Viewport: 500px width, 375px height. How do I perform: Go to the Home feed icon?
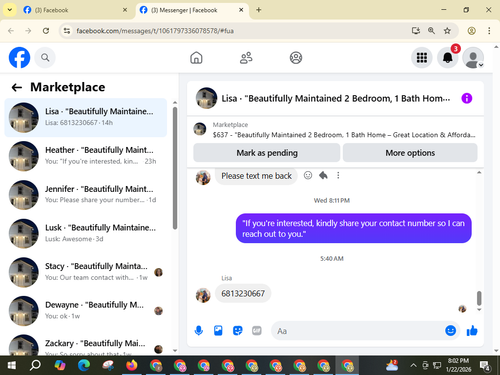pos(196,58)
